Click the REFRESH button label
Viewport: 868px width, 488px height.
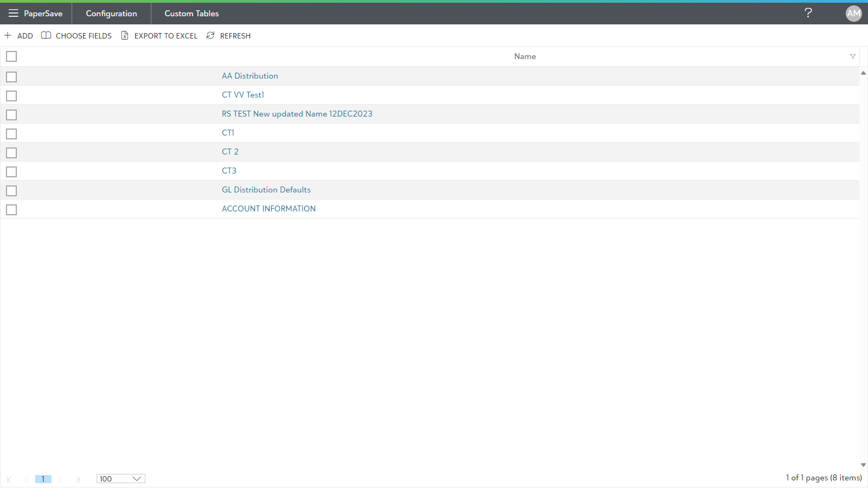tap(235, 36)
